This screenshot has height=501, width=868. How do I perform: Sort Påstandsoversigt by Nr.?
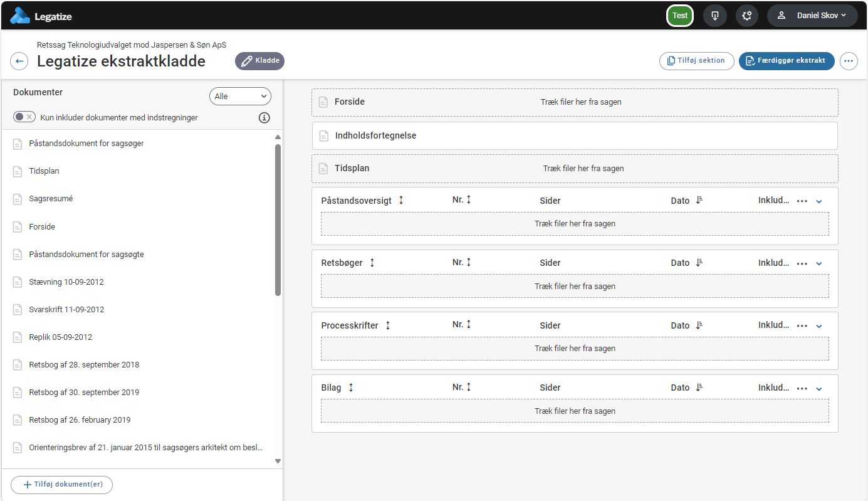click(x=468, y=199)
